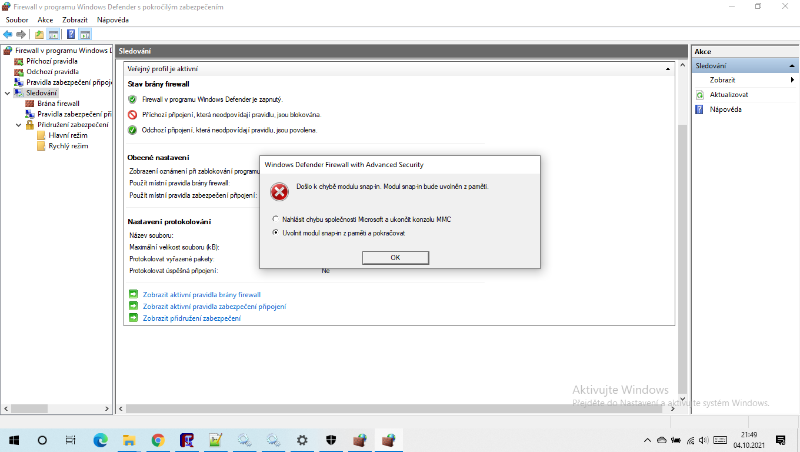Toggle the Show/Hide Action pane toolbar icon

click(85, 34)
